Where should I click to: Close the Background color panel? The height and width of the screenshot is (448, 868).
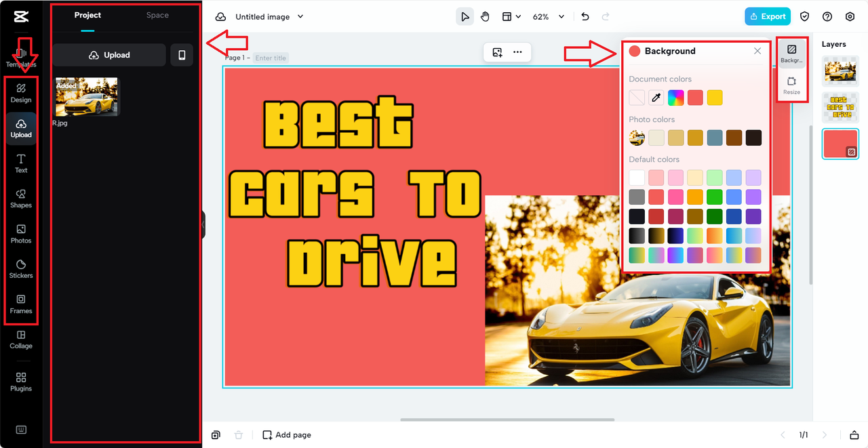[757, 51]
